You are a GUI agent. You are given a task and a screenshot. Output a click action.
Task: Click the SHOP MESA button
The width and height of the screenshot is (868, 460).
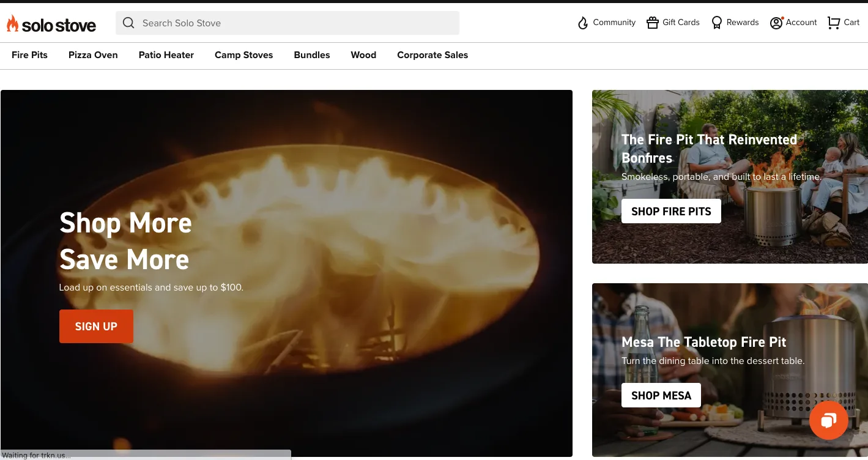[x=661, y=395]
